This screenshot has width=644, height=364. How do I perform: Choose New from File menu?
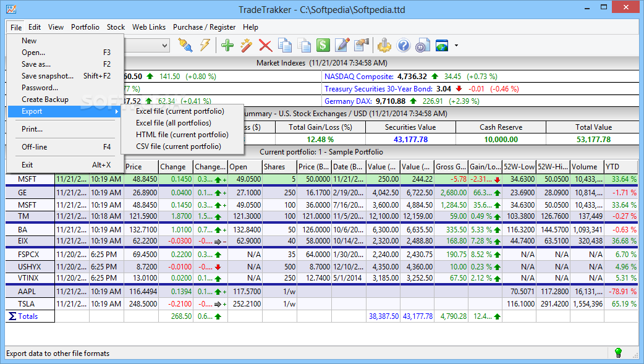(66, 41)
